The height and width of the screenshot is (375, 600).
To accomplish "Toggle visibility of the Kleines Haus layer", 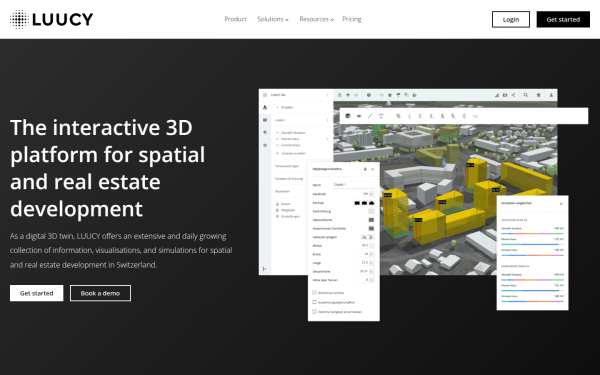I will click(x=277, y=139).
